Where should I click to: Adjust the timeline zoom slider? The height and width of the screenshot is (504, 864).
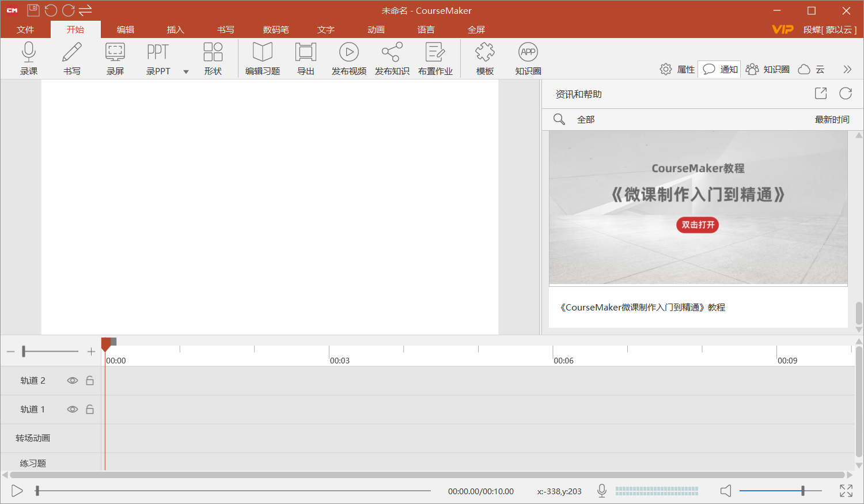click(24, 351)
